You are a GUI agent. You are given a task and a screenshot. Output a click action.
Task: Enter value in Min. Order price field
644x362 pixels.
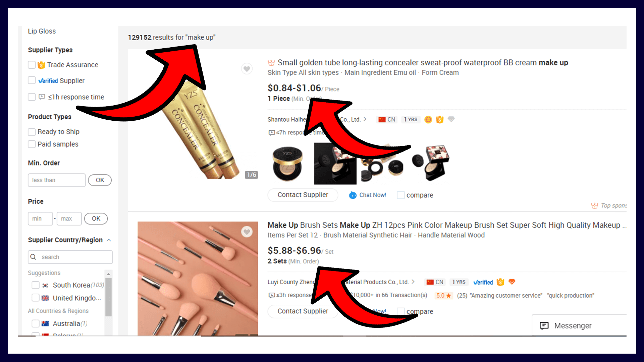click(57, 180)
